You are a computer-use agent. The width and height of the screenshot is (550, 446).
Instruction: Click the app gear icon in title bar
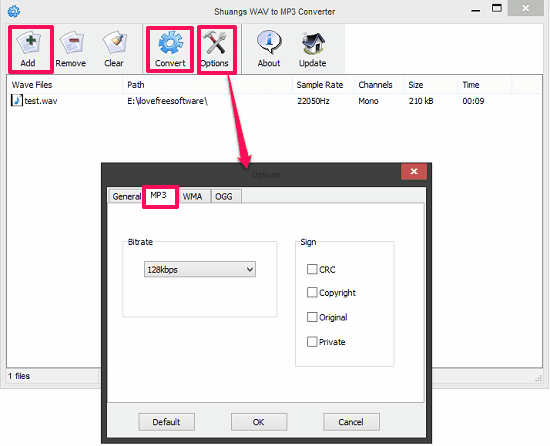pyautogui.click(x=14, y=11)
